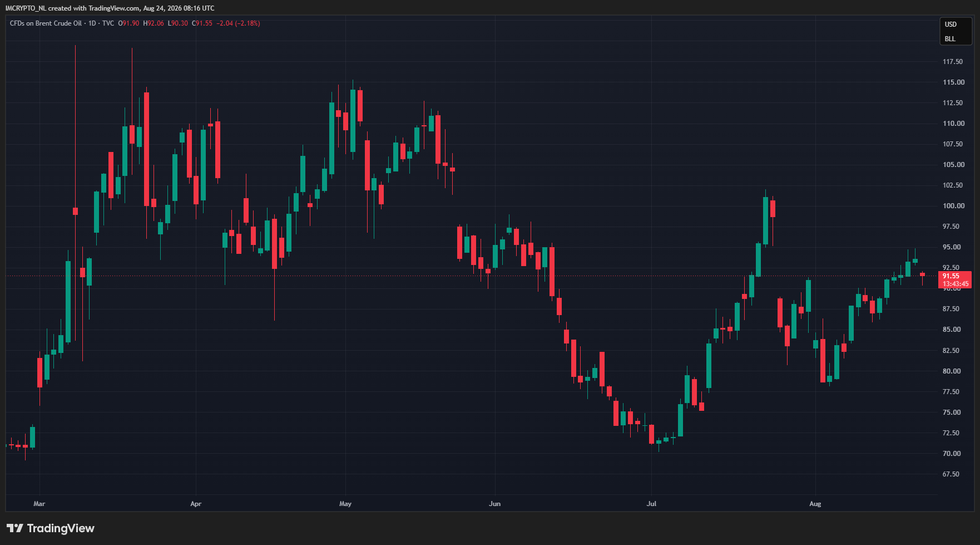Click the 77.50 price axis label
This screenshot has height=545, width=980.
pyautogui.click(x=951, y=392)
